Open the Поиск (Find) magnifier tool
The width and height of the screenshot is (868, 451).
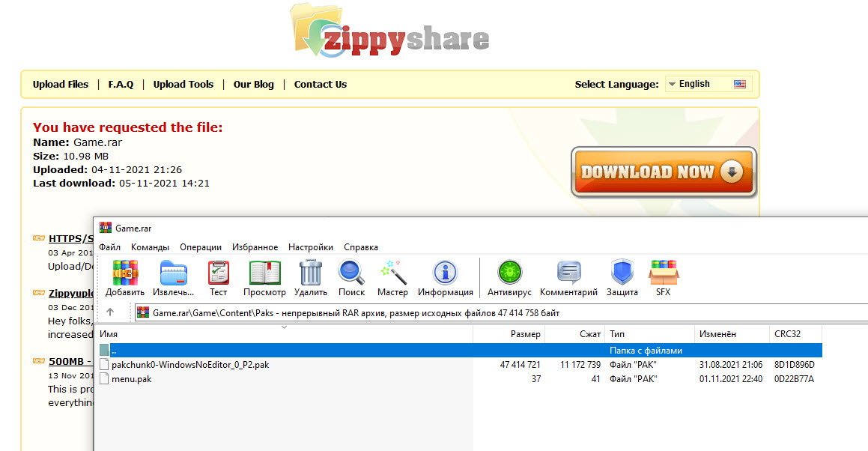point(351,274)
